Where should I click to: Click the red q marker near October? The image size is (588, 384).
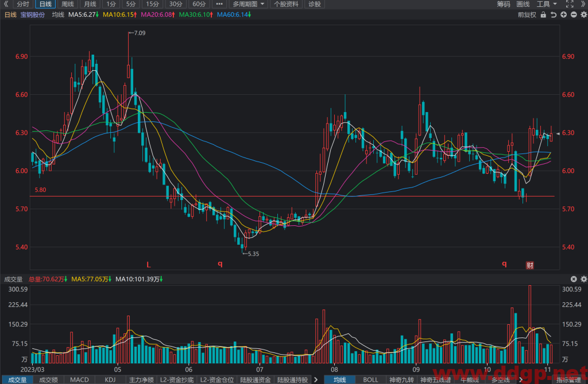(x=504, y=264)
